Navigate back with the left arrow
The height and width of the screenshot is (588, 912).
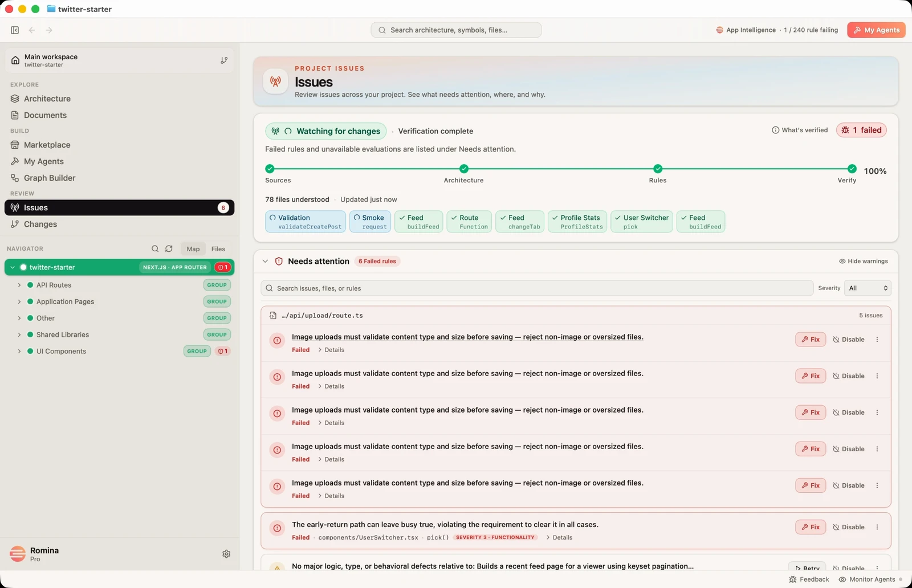32,30
